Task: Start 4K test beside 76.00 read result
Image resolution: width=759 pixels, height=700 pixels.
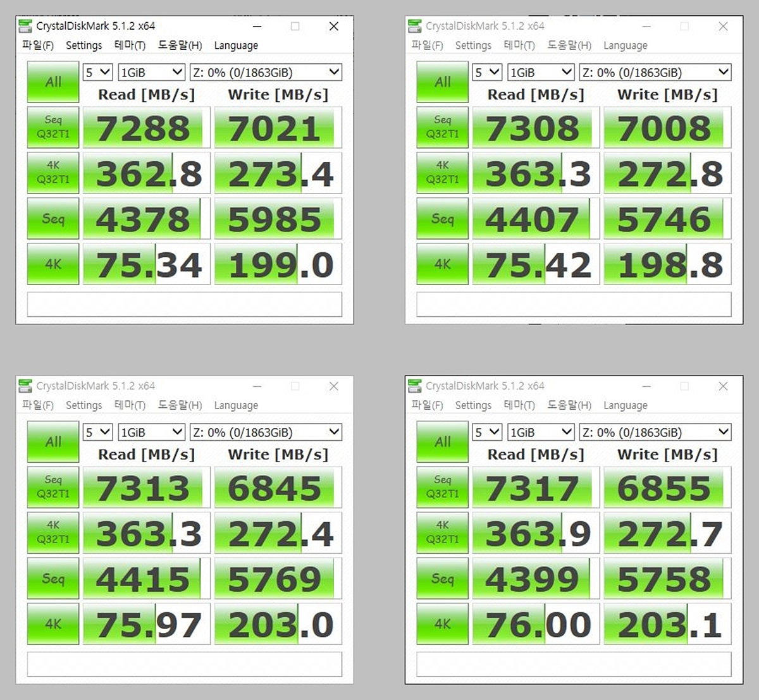Action: pyautogui.click(x=443, y=623)
